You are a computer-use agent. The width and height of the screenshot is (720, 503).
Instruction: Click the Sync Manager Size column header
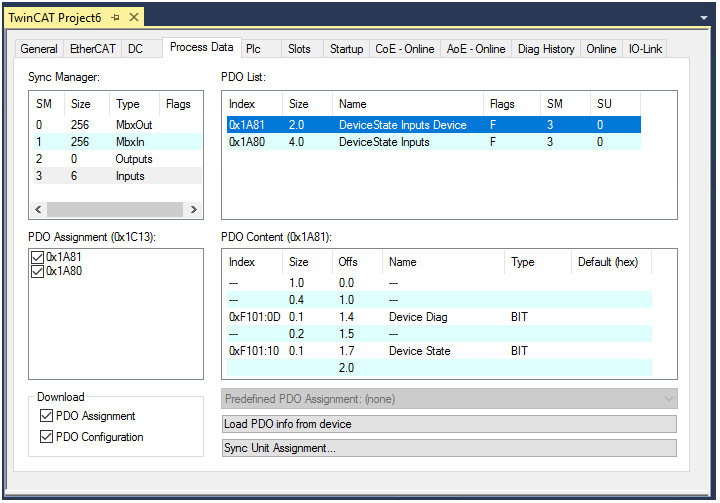[x=87, y=104]
